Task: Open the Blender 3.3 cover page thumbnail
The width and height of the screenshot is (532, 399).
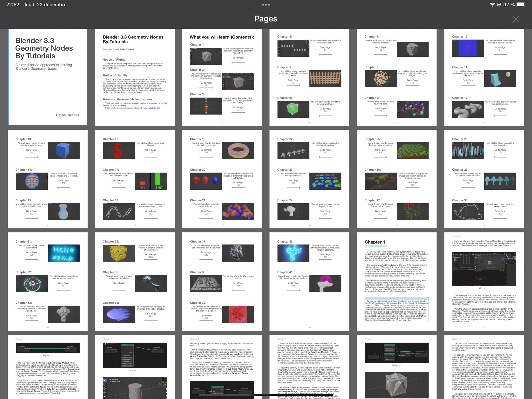Action: click(48, 77)
